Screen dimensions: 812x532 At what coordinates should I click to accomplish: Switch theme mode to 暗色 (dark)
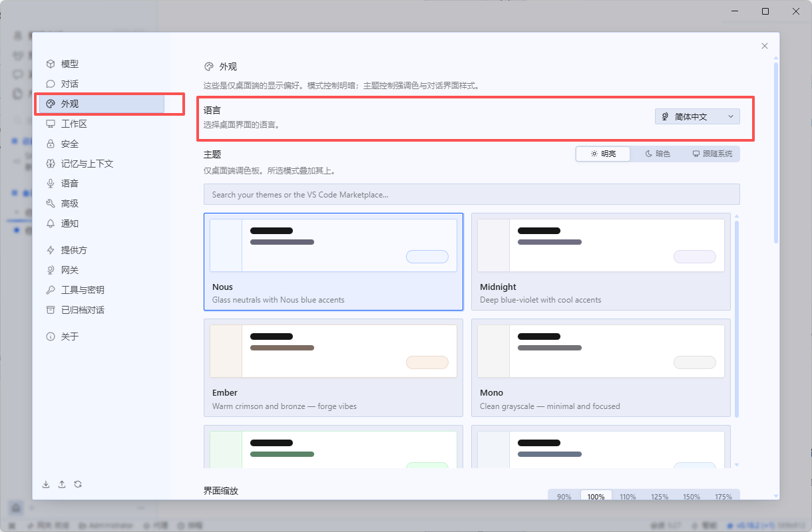[x=658, y=154]
